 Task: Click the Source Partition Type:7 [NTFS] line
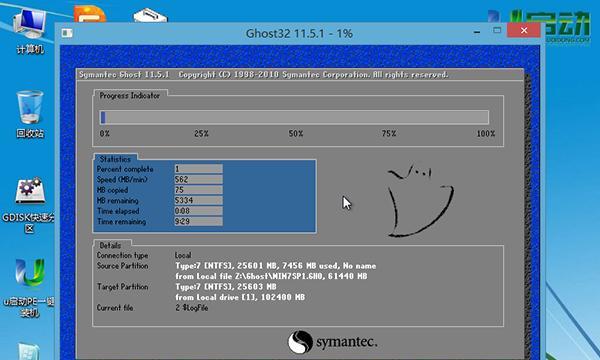pyautogui.click(x=276, y=266)
